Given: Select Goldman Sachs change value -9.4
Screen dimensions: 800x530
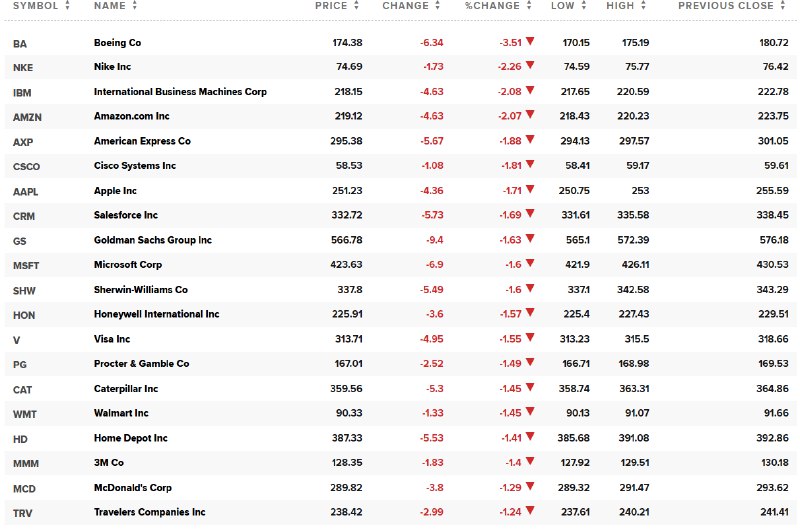Looking at the screenshot, I should coord(435,240).
